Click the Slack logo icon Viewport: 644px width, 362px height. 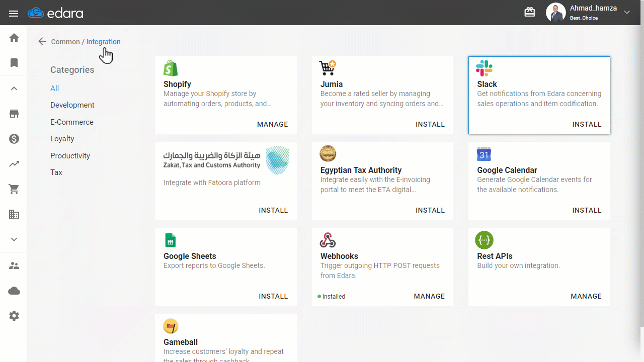[485, 68]
